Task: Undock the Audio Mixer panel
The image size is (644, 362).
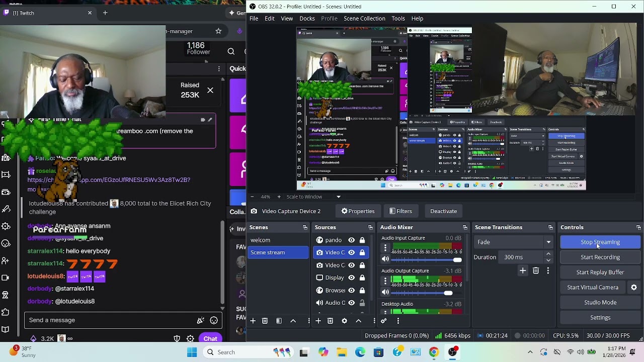Action: point(465,228)
